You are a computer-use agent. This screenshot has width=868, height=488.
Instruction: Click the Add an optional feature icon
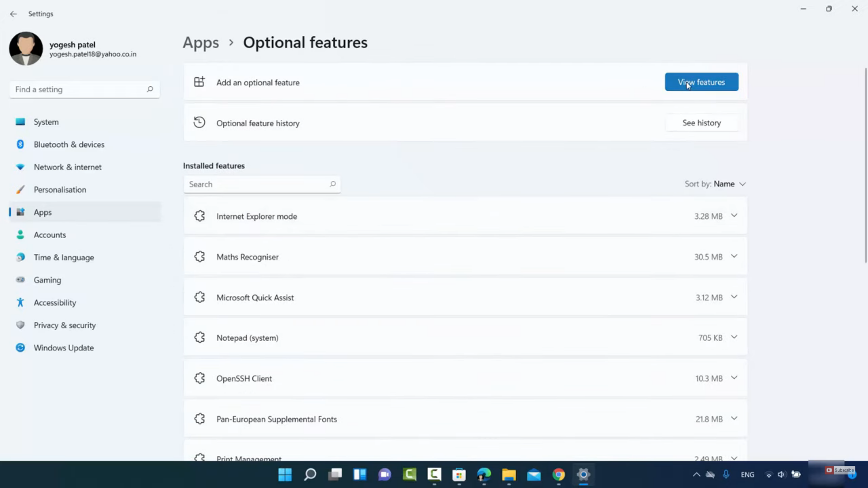tap(199, 82)
